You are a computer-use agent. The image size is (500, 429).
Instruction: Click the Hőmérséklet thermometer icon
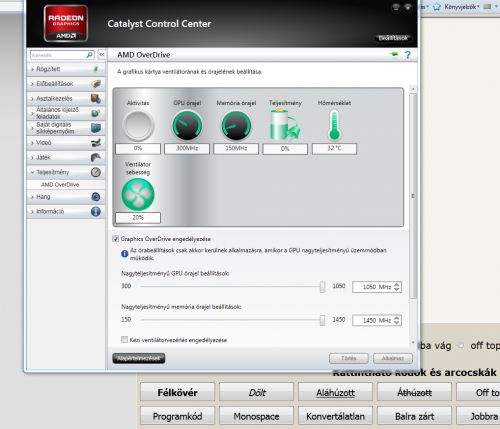point(334,125)
